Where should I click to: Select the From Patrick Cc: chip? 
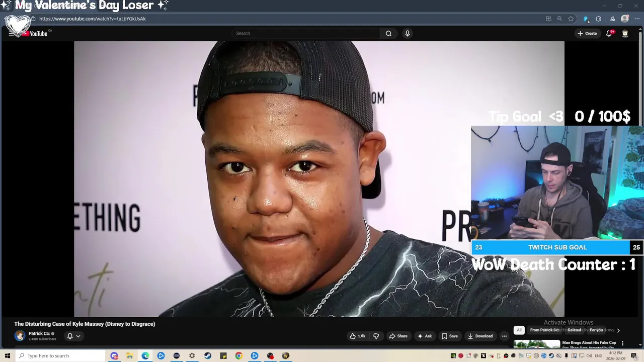click(x=544, y=330)
